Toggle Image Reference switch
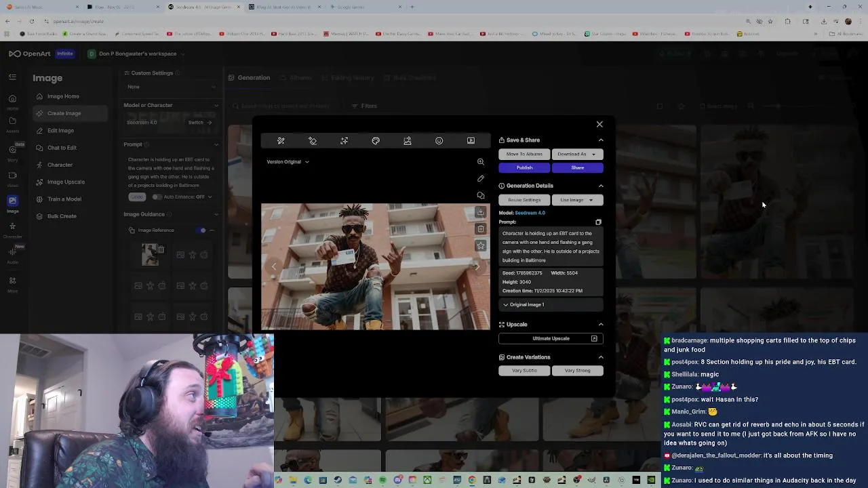 click(x=202, y=230)
